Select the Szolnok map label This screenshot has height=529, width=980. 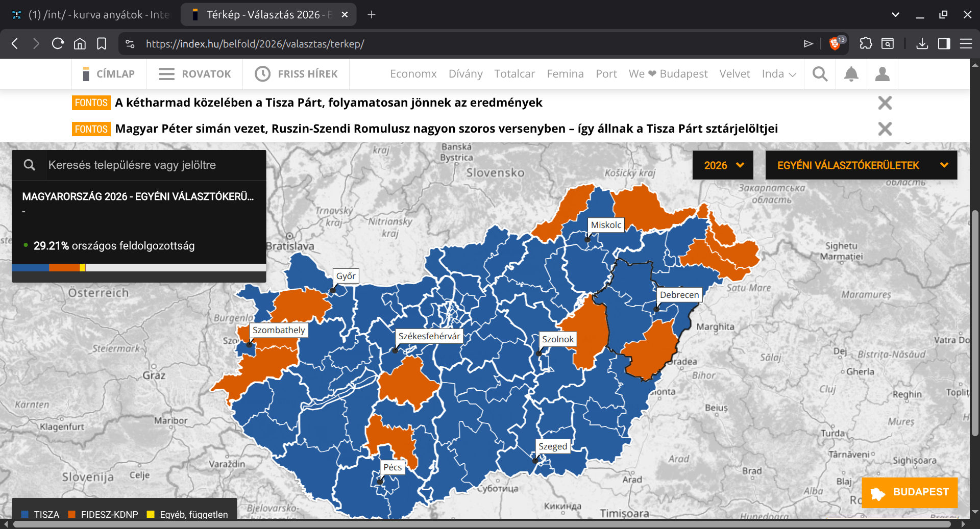558,339
